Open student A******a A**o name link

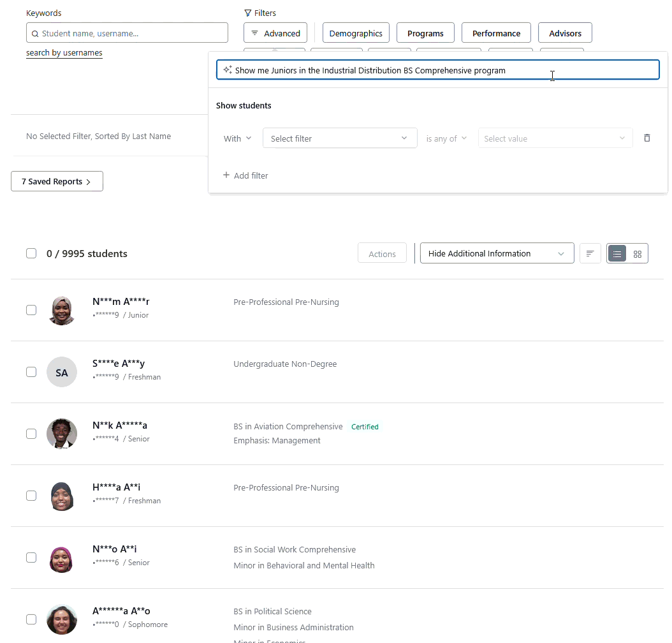tap(121, 611)
